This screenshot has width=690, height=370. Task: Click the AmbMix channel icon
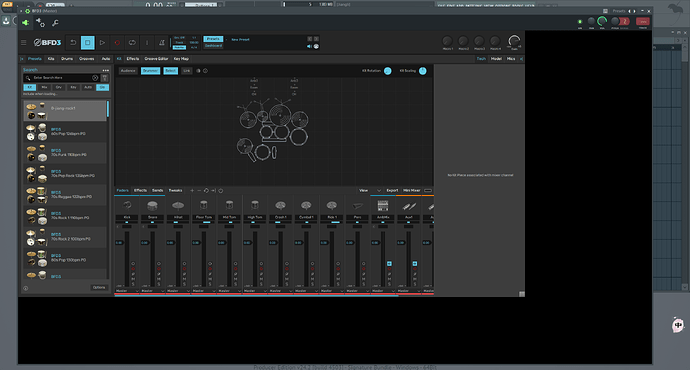tap(383, 205)
